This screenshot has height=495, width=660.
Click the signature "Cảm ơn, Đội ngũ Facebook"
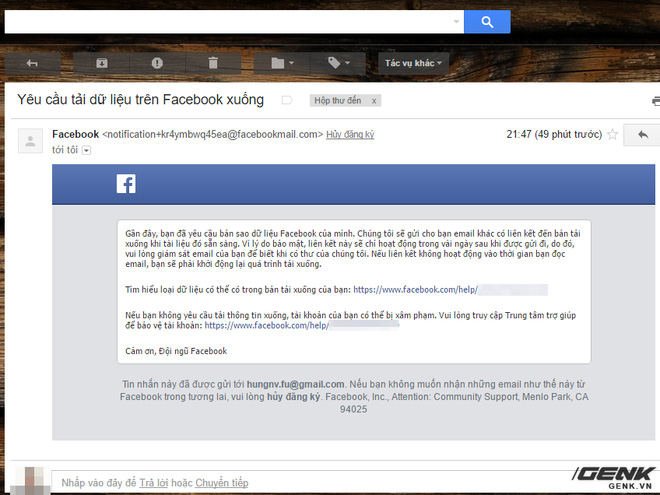[176, 351]
